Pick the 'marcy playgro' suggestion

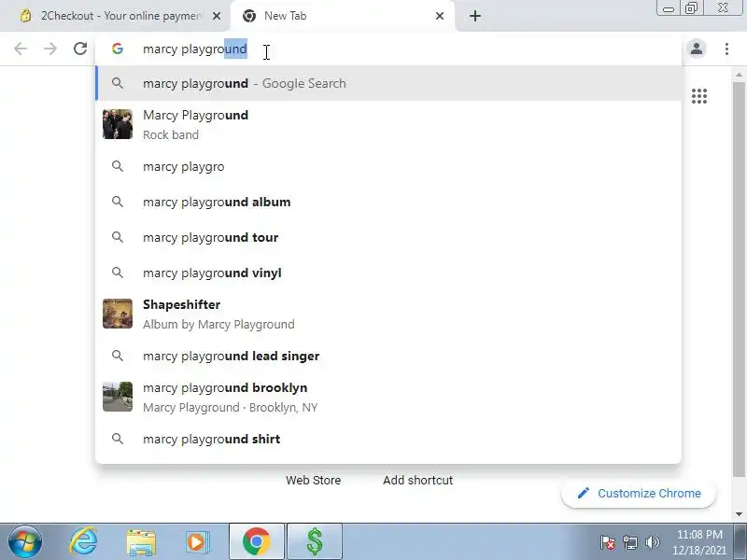[388, 167]
